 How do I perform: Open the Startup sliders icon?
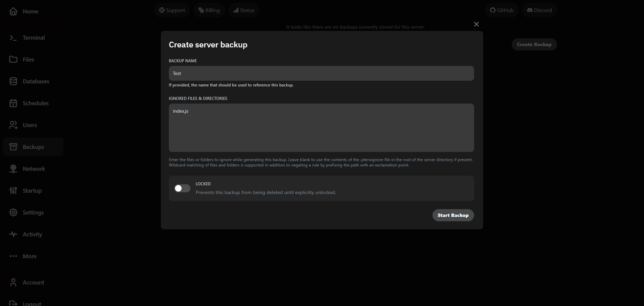point(13,190)
